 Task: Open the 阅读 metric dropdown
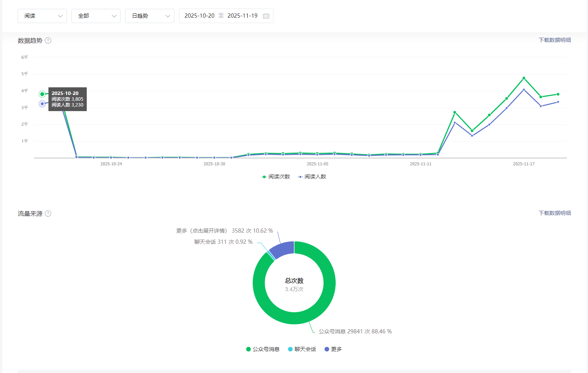pos(42,16)
